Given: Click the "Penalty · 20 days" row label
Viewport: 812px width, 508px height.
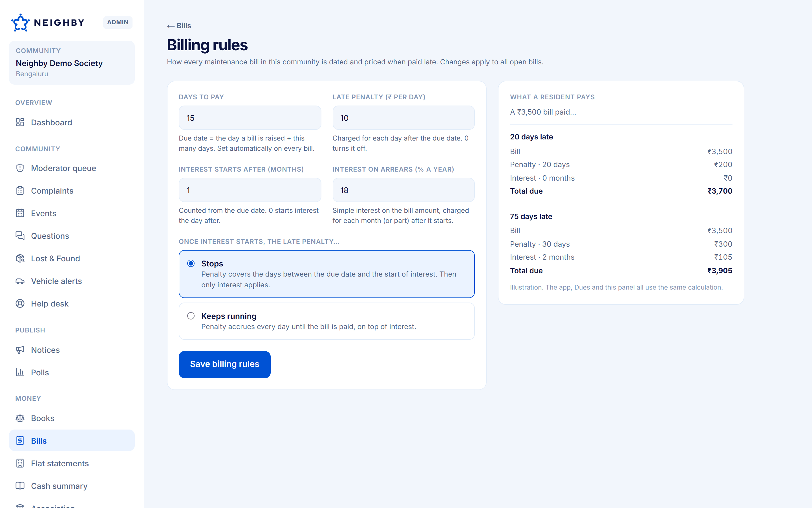Looking at the screenshot, I should tap(540, 164).
